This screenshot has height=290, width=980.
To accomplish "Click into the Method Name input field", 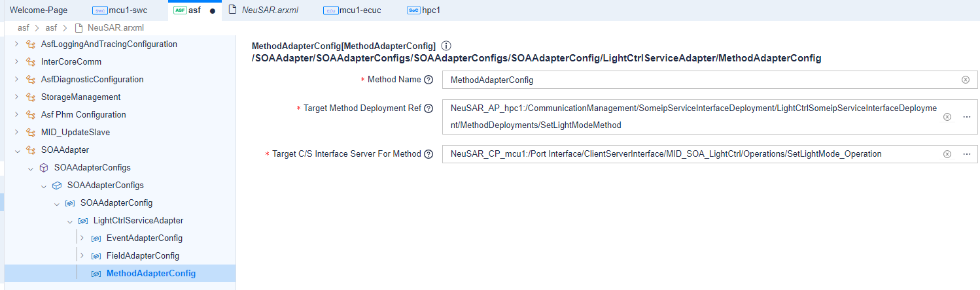I will pos(693,80).
